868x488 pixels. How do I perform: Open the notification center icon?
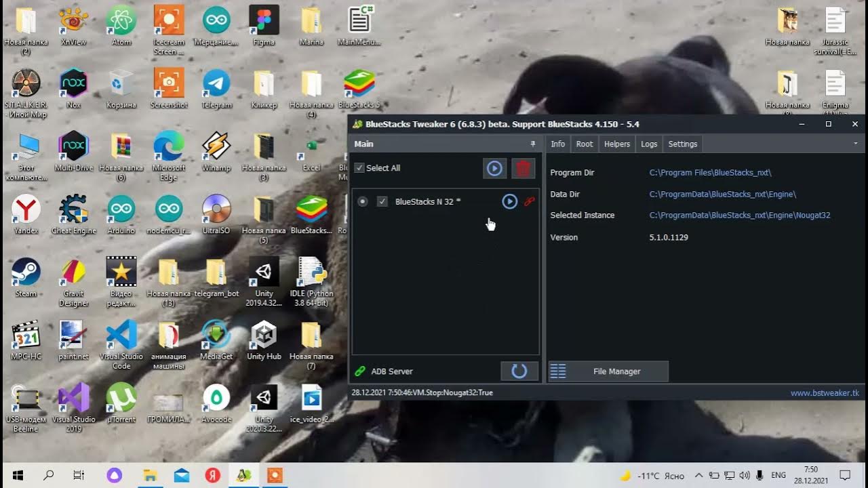tap(845, 475)
